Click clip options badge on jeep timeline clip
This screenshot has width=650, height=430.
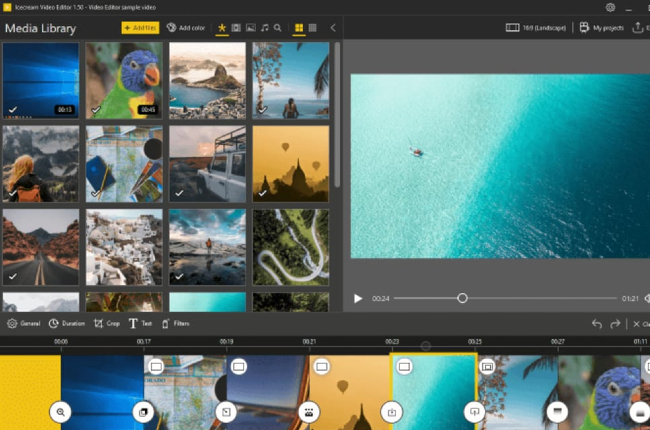pos(239,367)
